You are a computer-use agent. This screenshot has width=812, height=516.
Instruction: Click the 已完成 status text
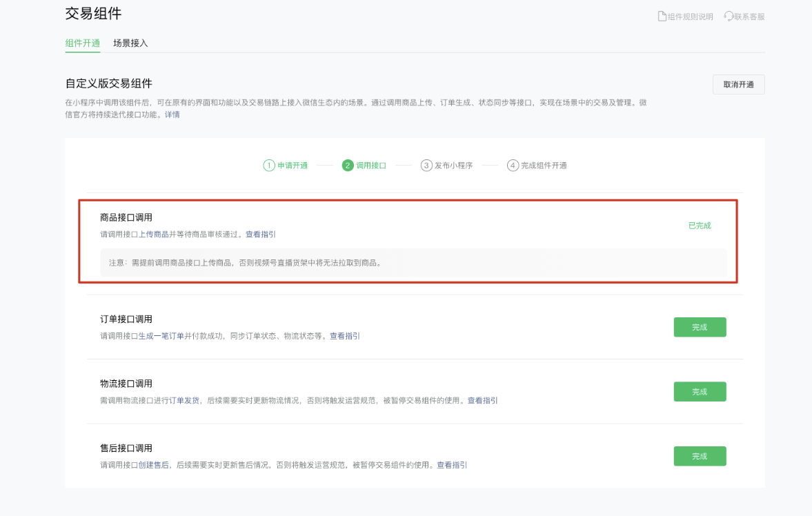(x=700, y=226)
